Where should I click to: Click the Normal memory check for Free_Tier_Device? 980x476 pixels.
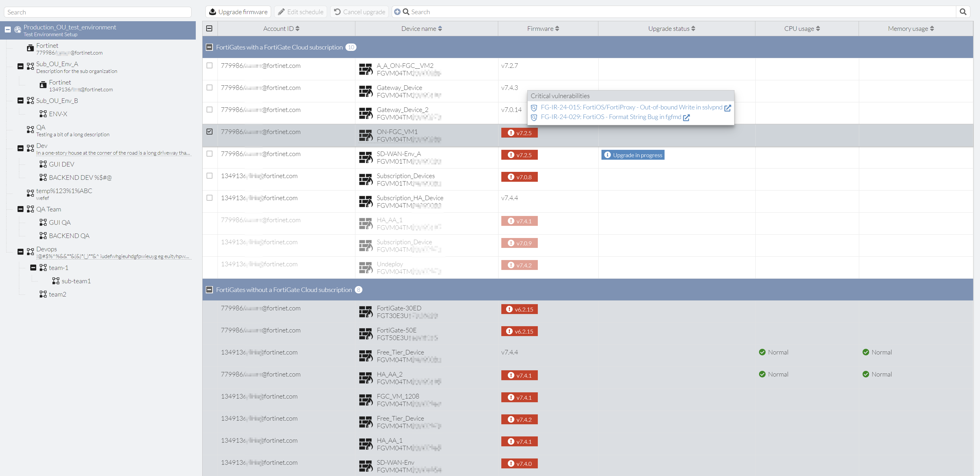click(865, 352)
